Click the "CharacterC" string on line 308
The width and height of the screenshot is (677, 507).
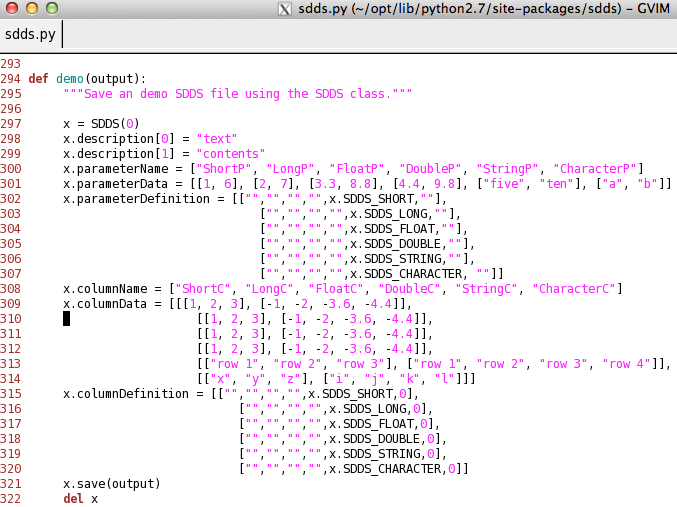575,289
